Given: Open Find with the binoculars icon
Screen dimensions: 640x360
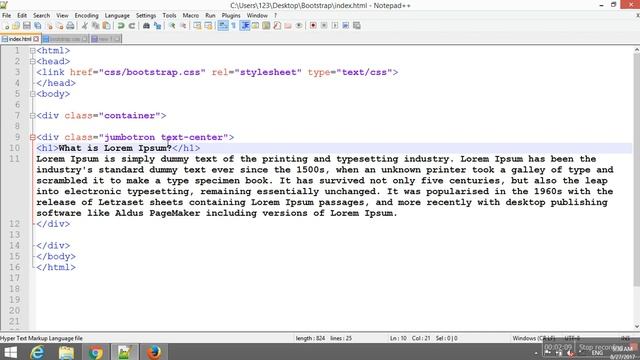Looking at the screenshot, I should [x=146, y=26].
